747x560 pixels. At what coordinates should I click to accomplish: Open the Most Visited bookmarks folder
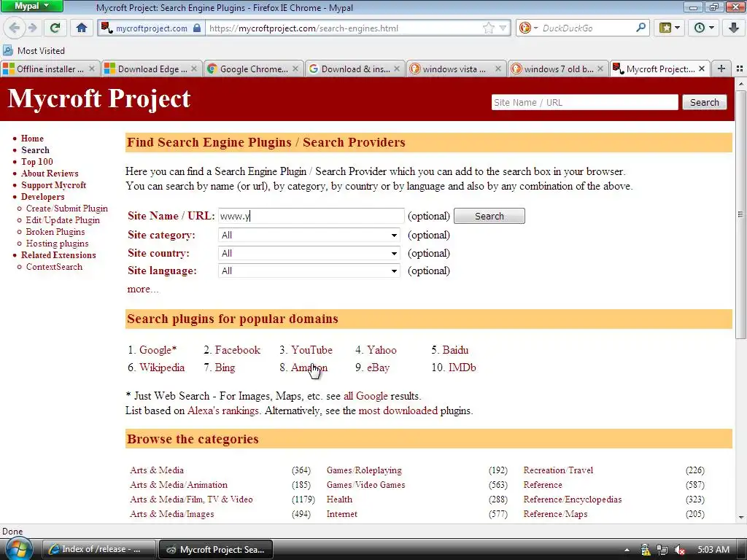click(34, 50)
